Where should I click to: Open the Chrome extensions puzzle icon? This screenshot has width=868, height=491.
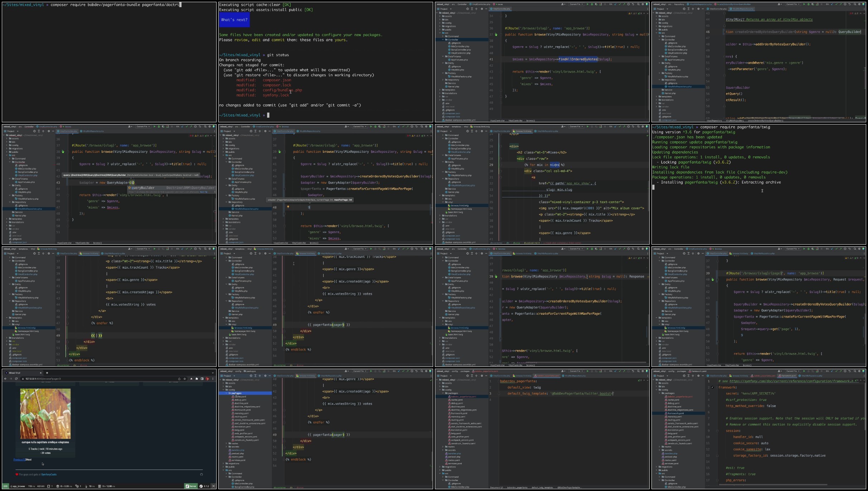[197, 379]
